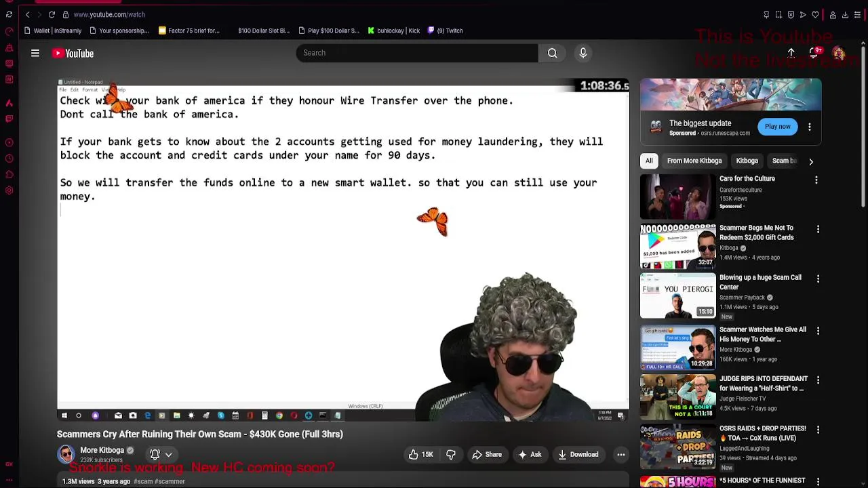868x488 pixels.
Task: Play or pause the Kitboga video
Action: [x=343, y=249]
